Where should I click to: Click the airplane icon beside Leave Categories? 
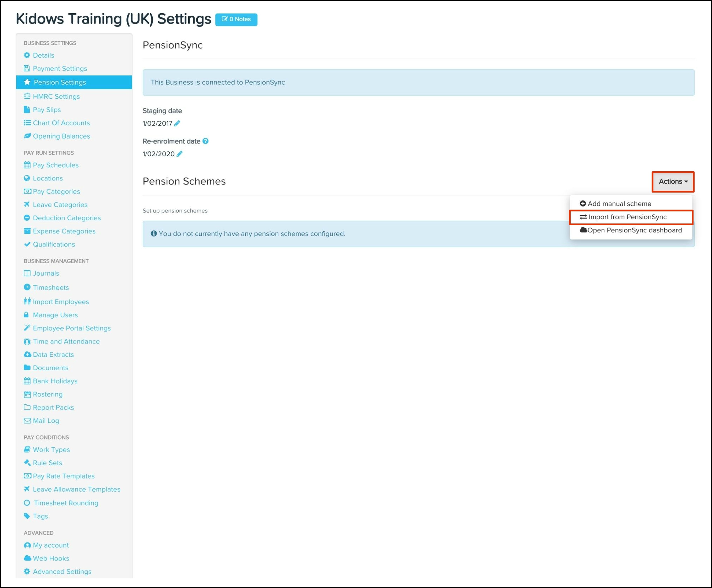(27, 205)
